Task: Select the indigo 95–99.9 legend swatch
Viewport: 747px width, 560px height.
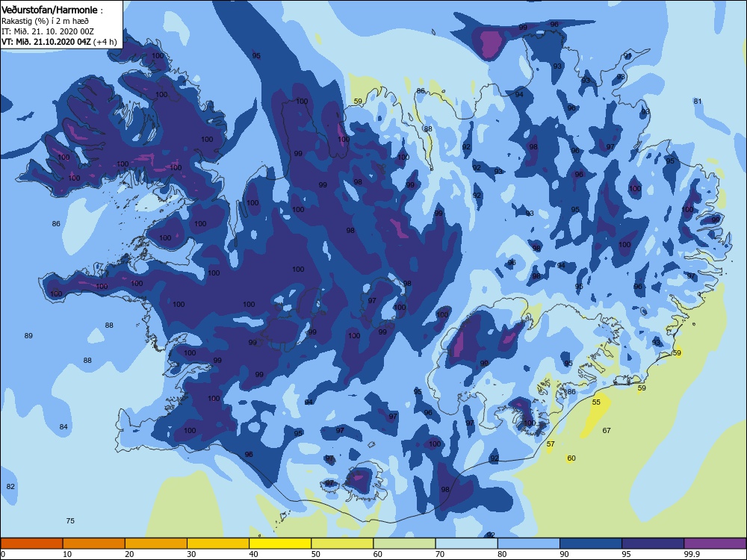Action: pyautogui.click(x=653, y=544)
